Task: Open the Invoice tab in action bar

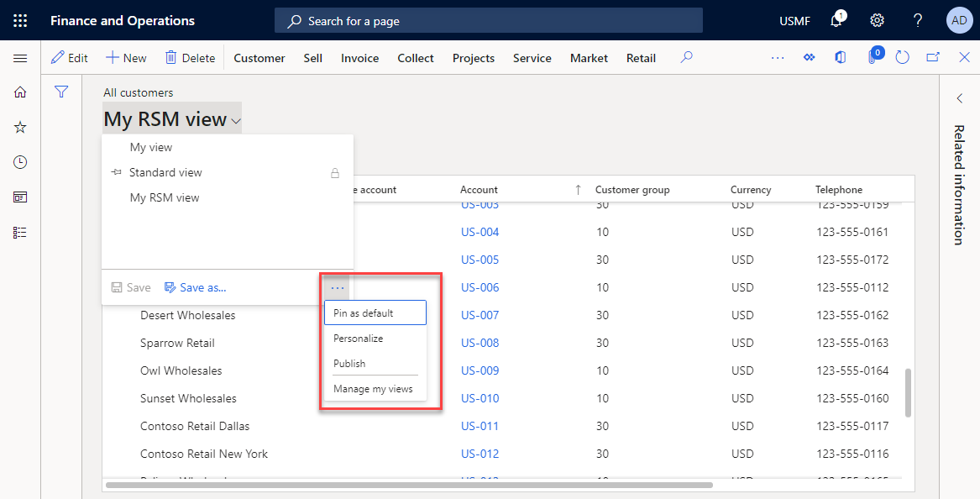Action: click(359, 58)
